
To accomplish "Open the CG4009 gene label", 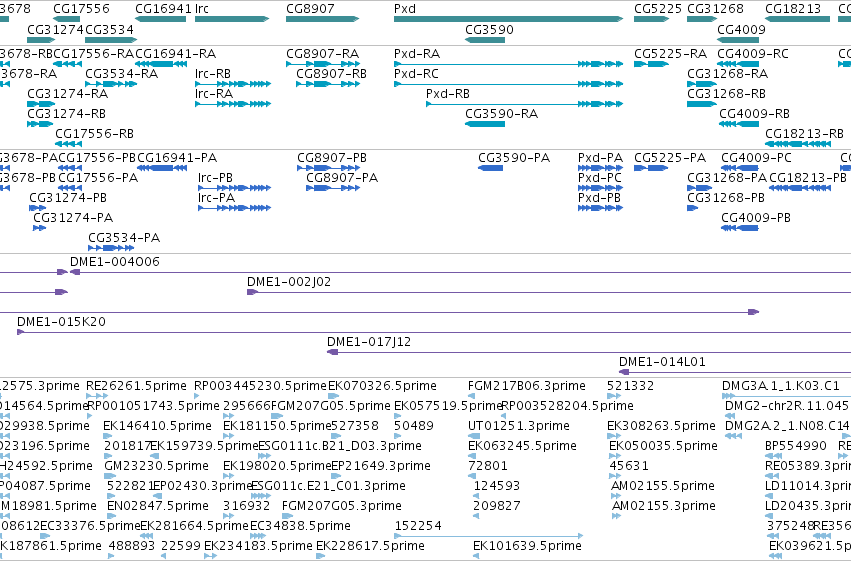I will [x=741, y=29].
